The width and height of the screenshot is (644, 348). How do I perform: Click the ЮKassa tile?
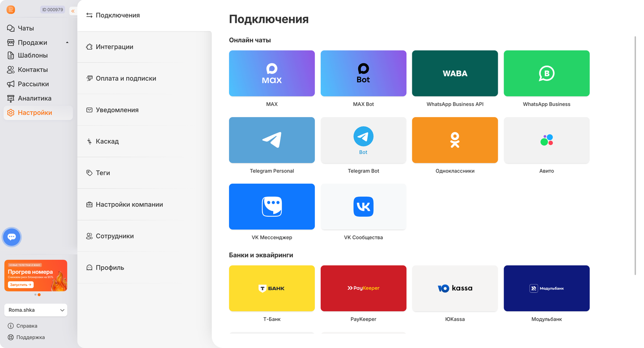[x=455, y=288]
